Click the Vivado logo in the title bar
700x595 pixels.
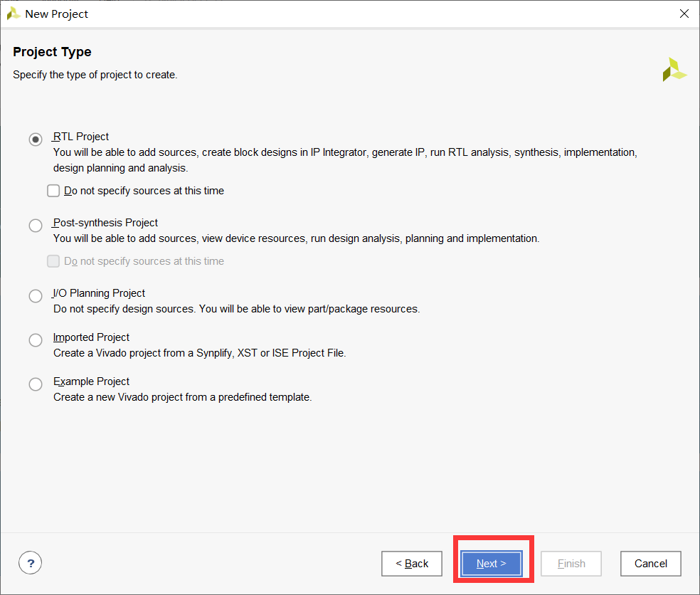(x=14, y=14)
